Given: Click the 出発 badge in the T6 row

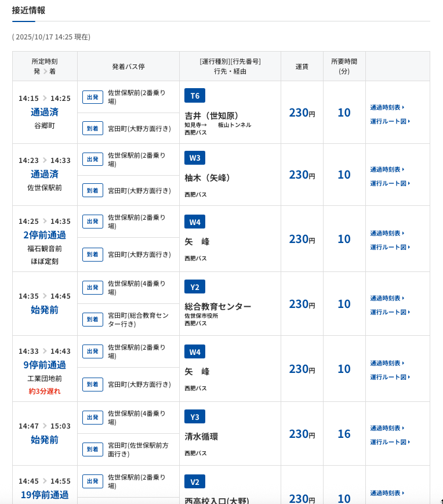Looking at the screenshot, I should coord(93,97).
